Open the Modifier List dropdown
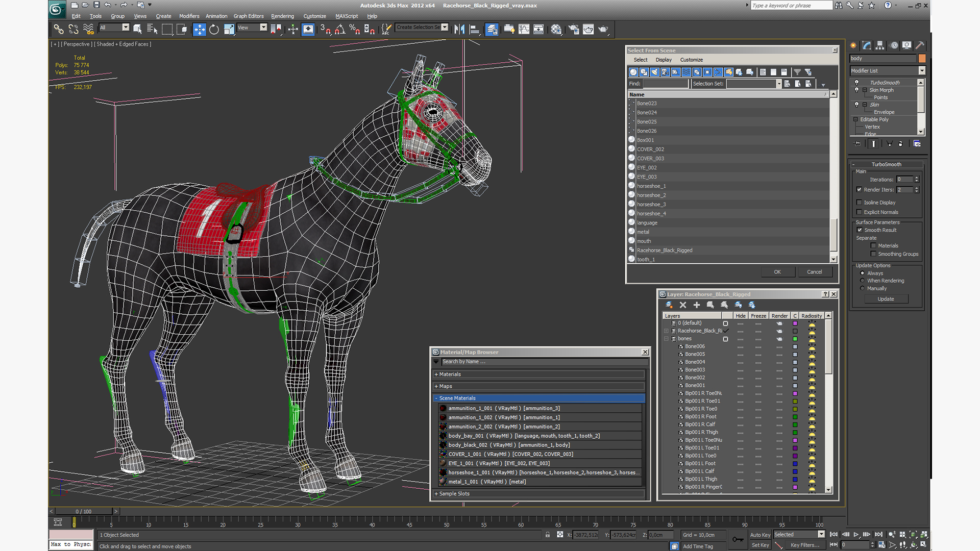Viewport: 980px width, 551px height. (x=921, y=70)
